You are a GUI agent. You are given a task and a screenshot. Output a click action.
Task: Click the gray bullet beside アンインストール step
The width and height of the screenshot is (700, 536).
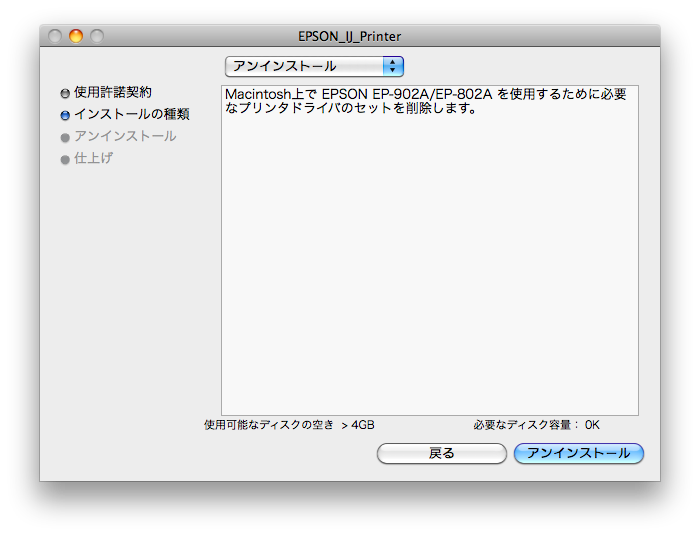(x=65, y=137)
